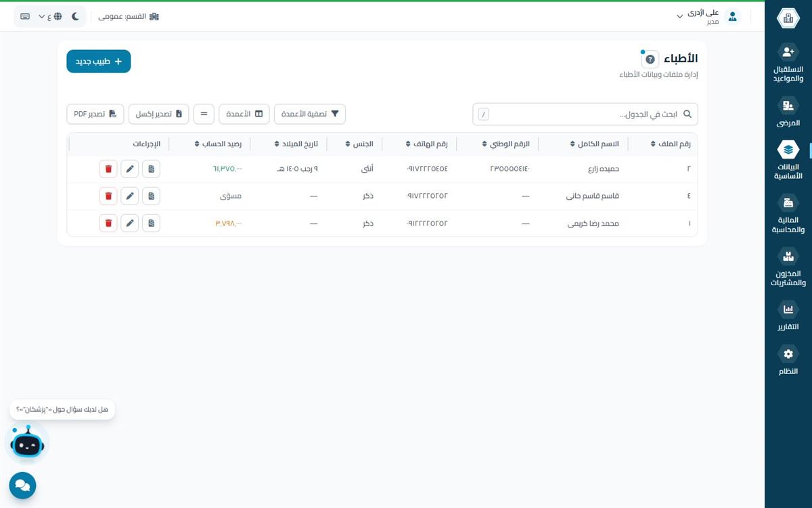Sort table by الرقم الوطني
Screen dimensions: 812x508
[506, 144]
